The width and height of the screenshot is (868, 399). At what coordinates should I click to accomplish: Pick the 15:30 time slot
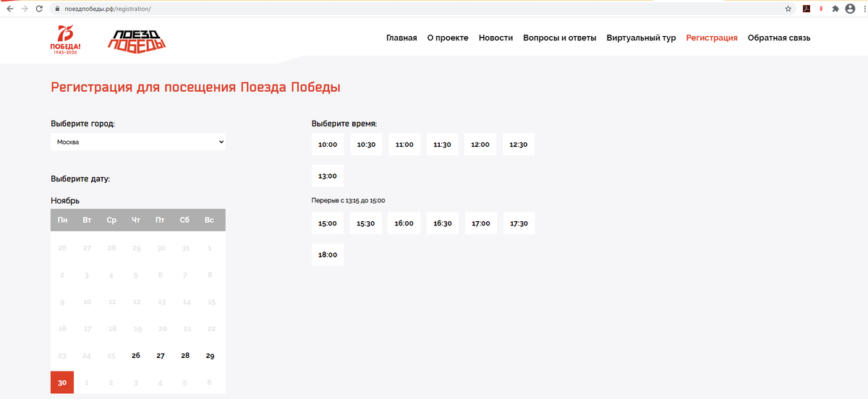366,223
